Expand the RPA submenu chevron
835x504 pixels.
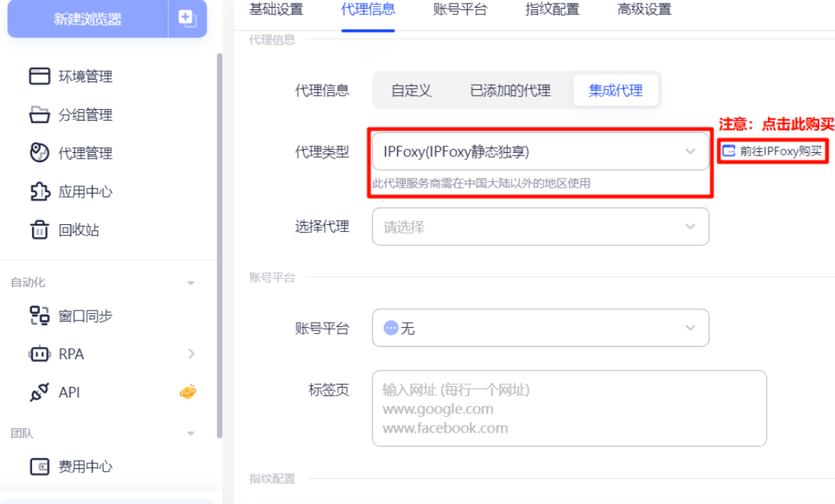191,354
